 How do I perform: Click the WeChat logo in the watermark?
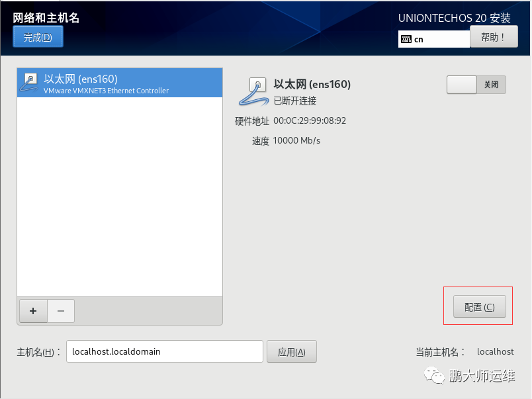coord(433,375)
